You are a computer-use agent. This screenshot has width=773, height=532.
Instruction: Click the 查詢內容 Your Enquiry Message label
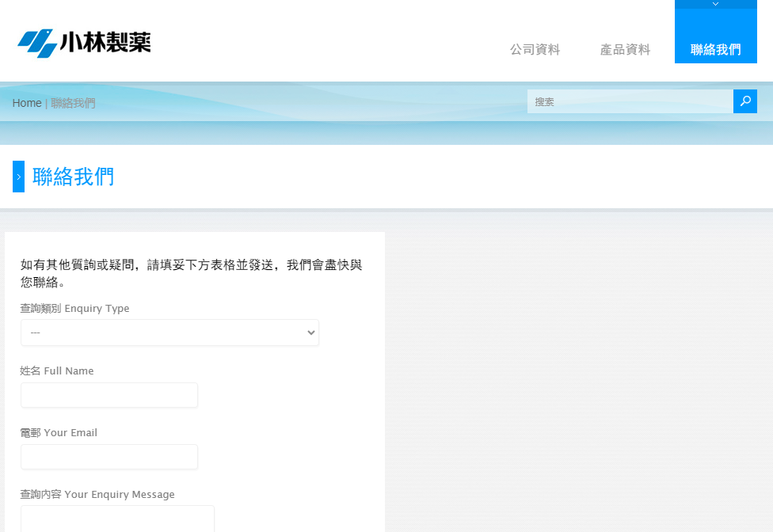point(97,494)
